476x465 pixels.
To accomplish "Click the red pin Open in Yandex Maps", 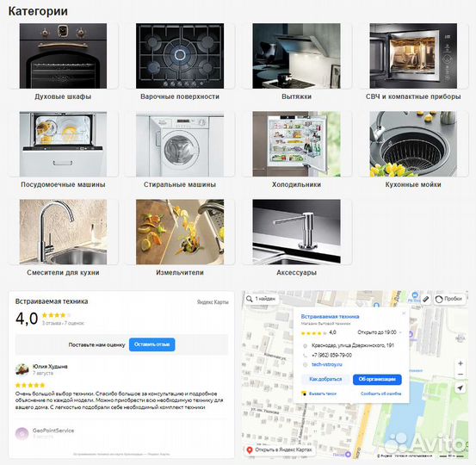I will 250,449.
